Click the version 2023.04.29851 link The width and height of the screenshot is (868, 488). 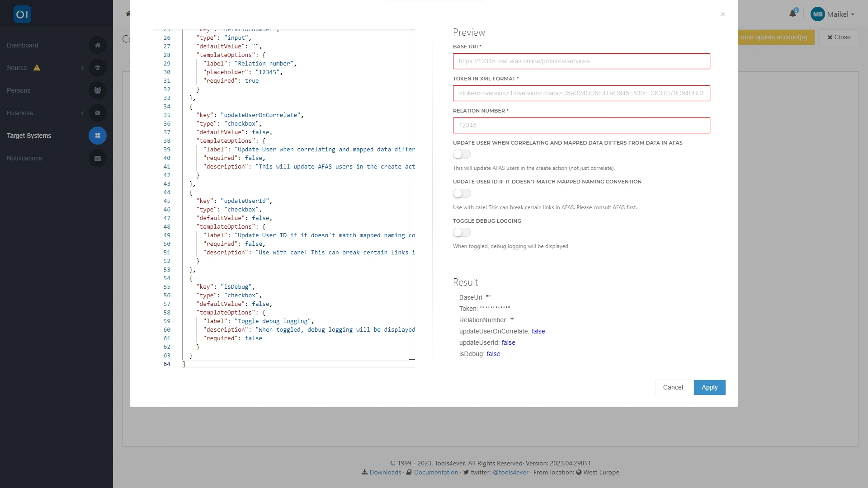(570, 463)
